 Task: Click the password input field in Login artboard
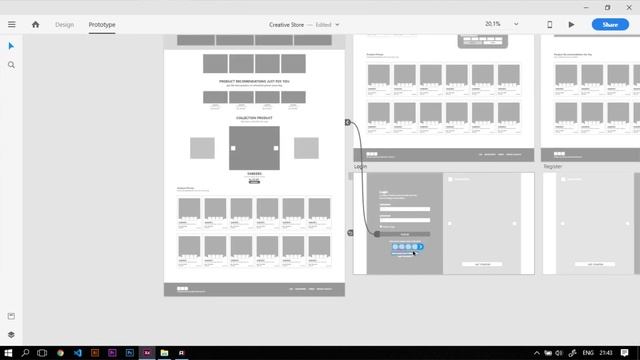pyautogui.click(x=404, y=220)
